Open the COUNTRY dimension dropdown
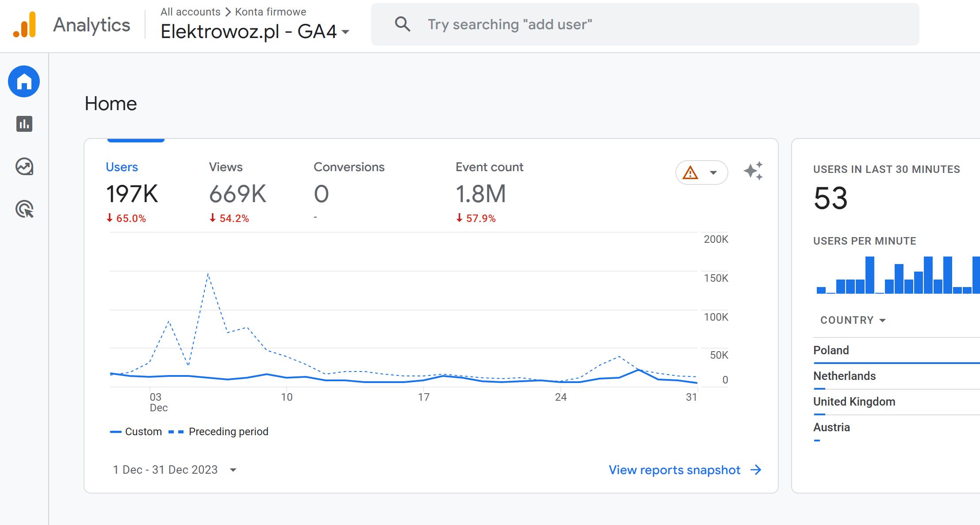980x525 pixels. [x=853, y=320]
